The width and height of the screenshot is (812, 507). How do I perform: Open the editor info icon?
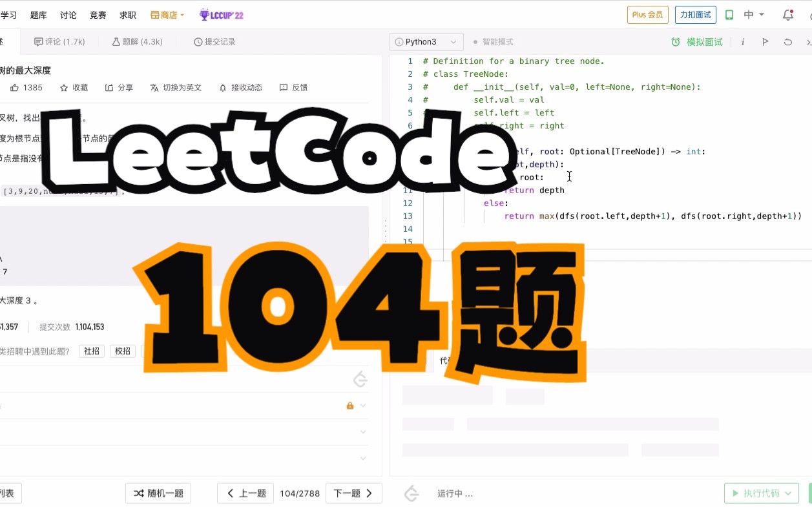point(742,41)
